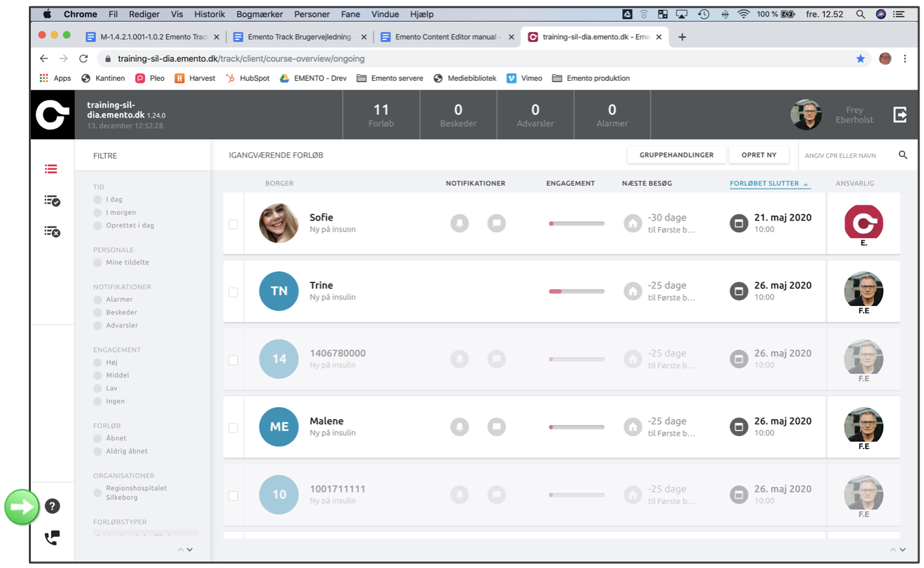Open the ongoing courses list icon
Viewport: 924px width, 568px height.
(51, 169)
